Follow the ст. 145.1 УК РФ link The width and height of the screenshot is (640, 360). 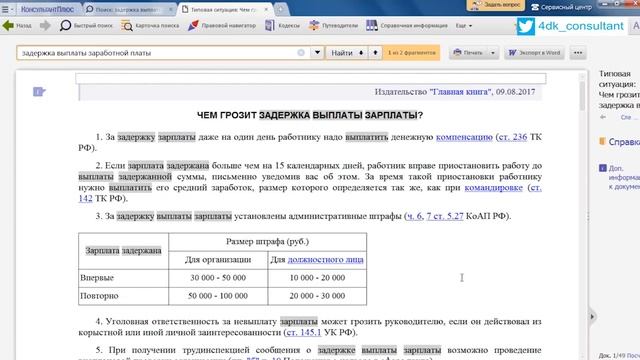pos(304,333)
